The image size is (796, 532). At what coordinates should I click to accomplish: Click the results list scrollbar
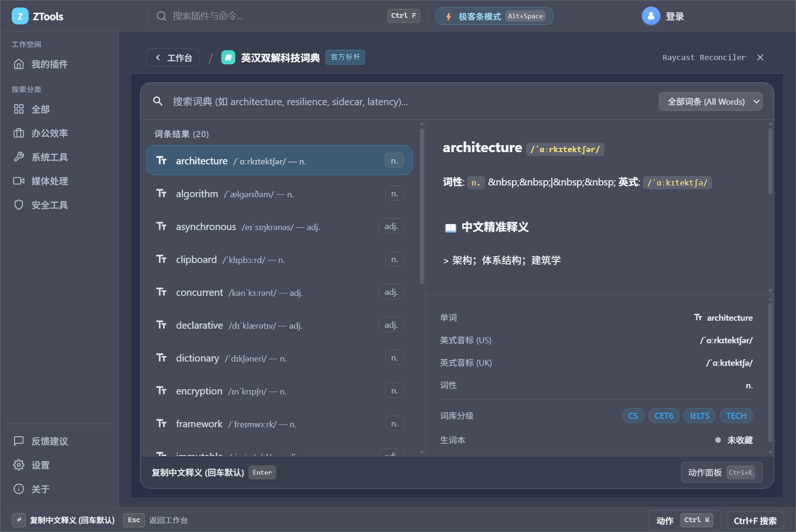[x=422, y=207]
